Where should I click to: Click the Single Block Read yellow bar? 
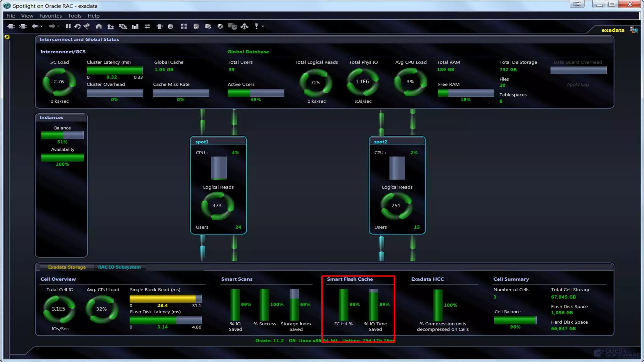(166, 299)
